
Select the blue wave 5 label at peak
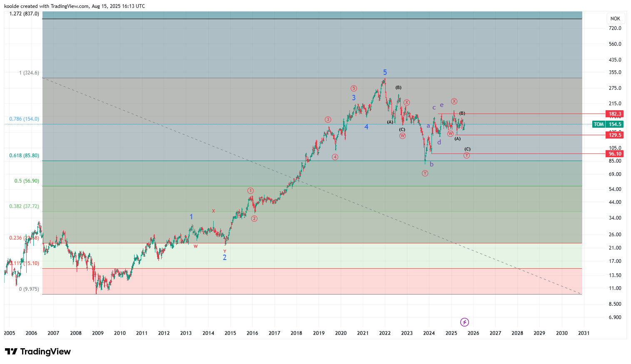pyautogui.click(x=385, y=72)
